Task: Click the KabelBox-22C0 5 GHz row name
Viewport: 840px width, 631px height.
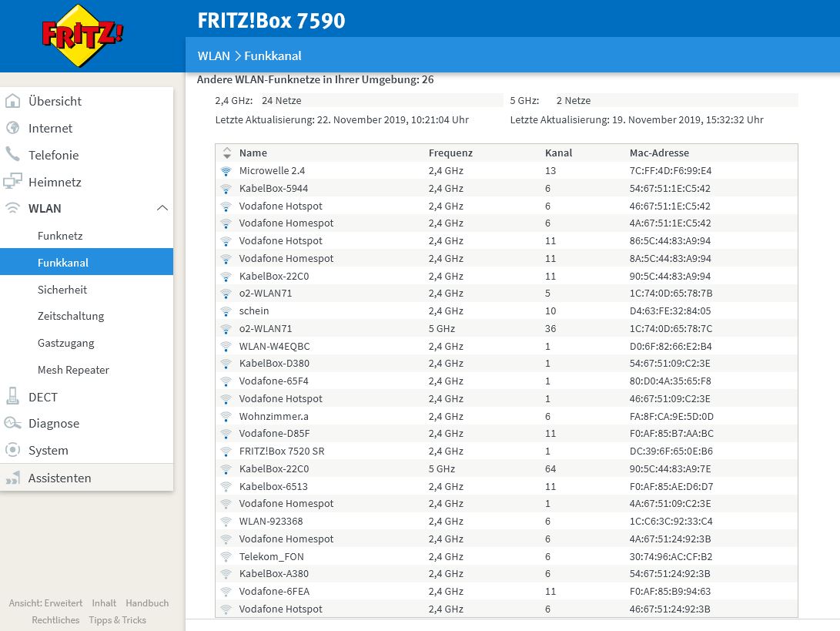Action: point(274,469)
